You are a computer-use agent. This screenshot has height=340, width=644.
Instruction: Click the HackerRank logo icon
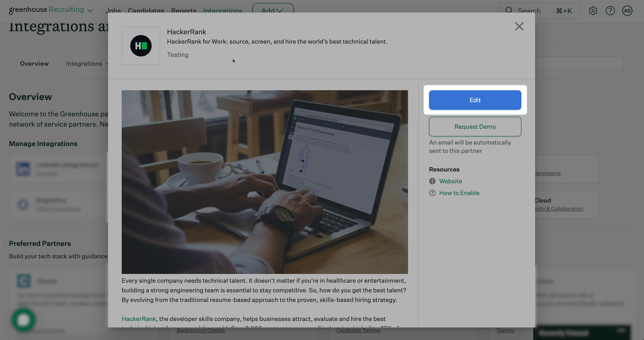pyautogui.click(x=141, y=46)
